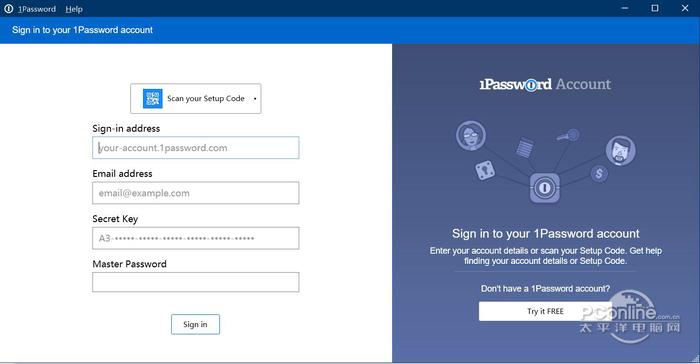
Task: Focus the Master Password input field
Action: click(196, 282)
